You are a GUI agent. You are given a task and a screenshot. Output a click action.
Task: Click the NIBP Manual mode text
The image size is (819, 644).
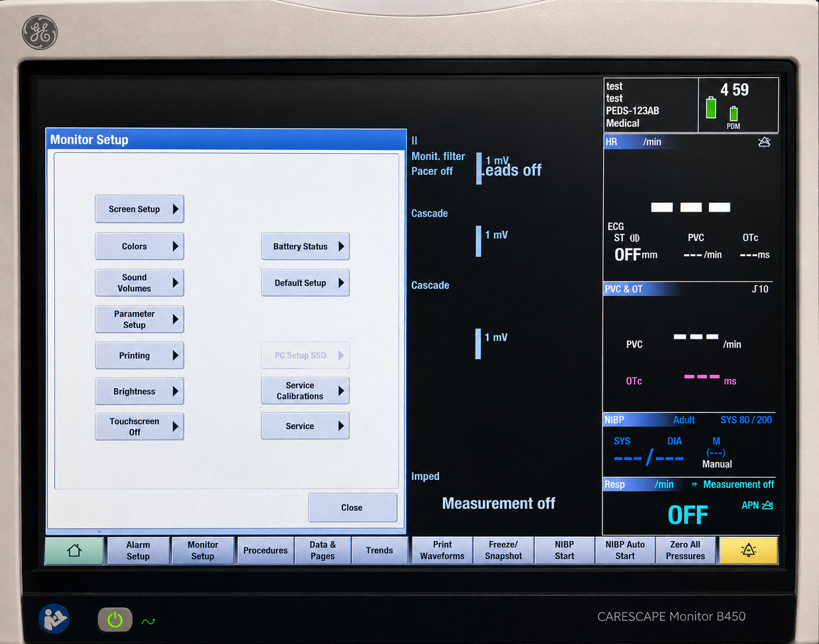pyautogui.click(x=717, y=464)
